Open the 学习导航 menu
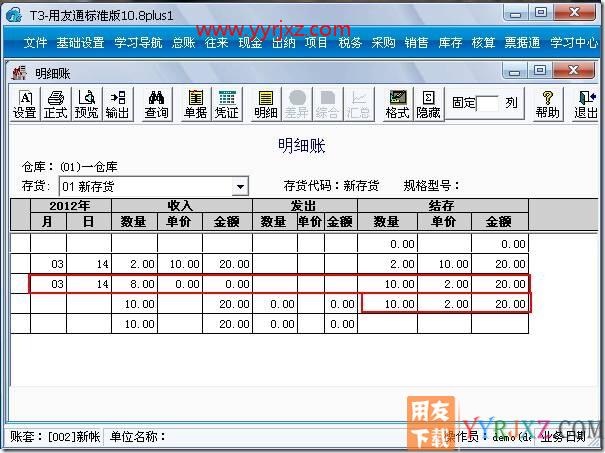 [x=138, y=42]
